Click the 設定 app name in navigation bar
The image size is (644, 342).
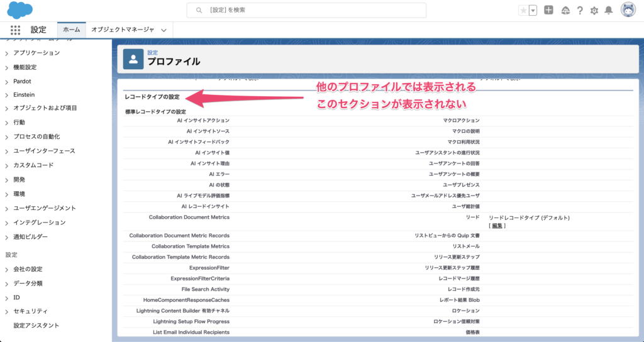point(38,30)
